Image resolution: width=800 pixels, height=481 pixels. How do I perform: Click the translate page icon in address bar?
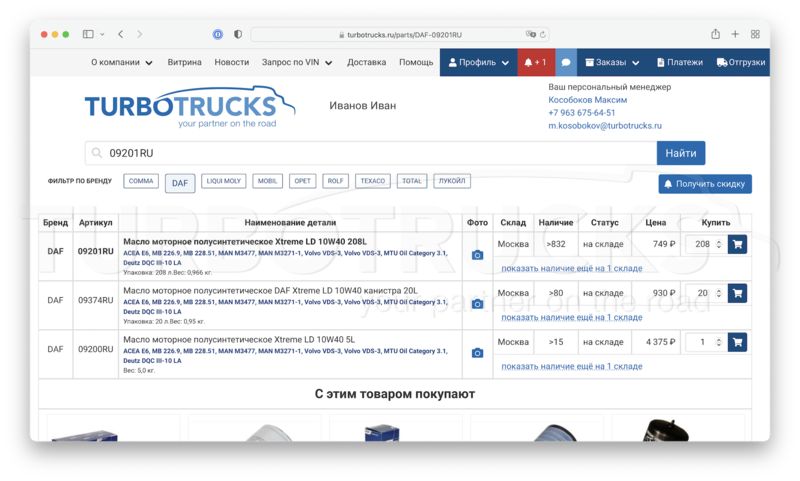pos(531,34)
